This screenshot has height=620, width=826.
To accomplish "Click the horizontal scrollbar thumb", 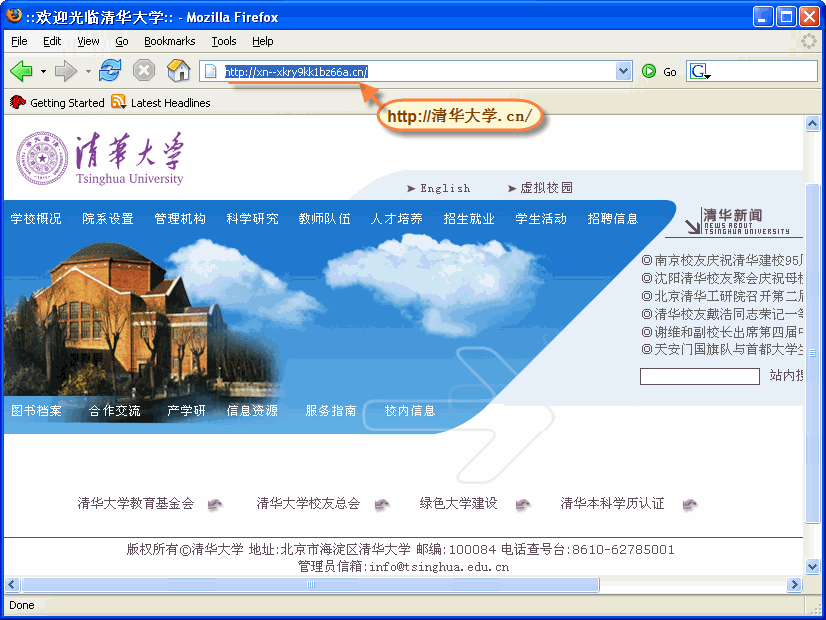I will 311,585.
